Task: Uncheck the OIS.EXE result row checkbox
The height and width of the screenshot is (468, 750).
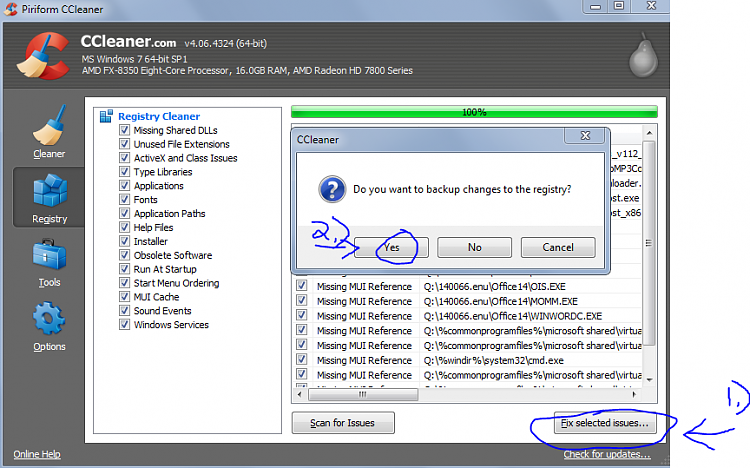Action: click(x=301, y=286)
